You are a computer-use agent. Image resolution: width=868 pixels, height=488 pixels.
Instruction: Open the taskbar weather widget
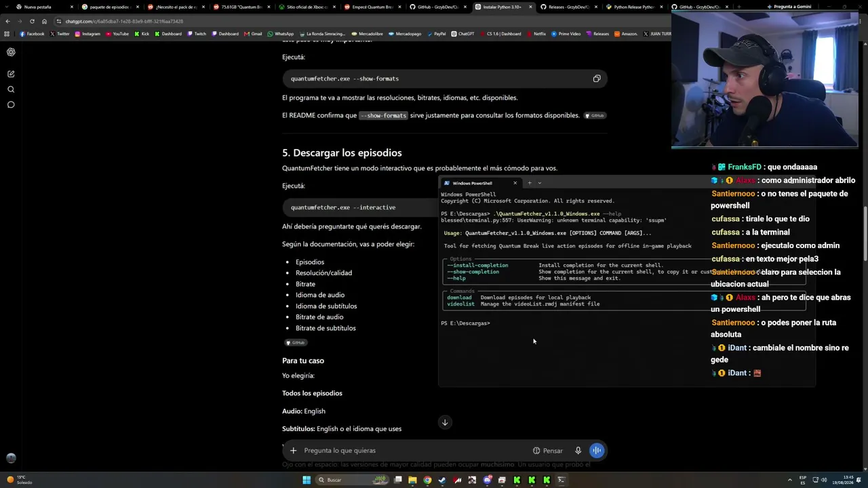[x=19, y=480]
